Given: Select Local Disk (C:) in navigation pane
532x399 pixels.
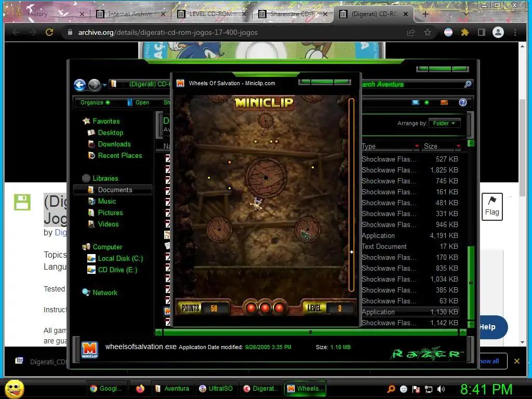Looking at the screenshot, I should pyautogui.click(x=121, y=259).
